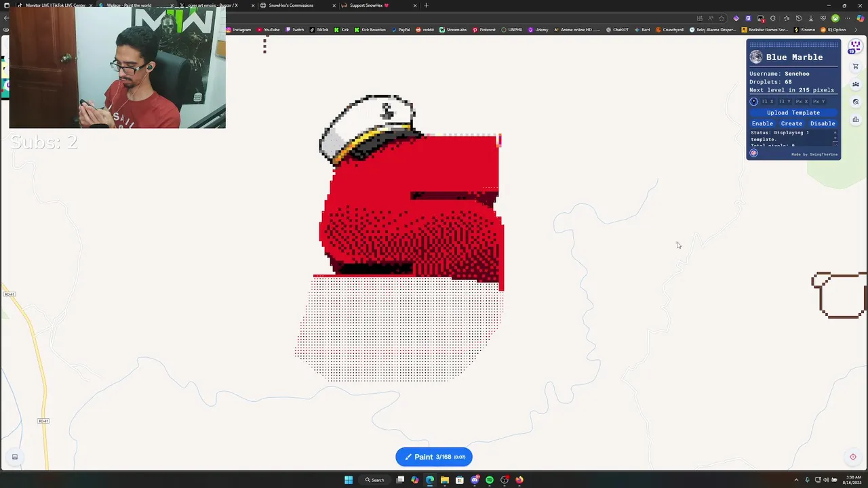Click the Upload Template button
Viewport: 868px width, 488px height.
click(x=793, y=113)
